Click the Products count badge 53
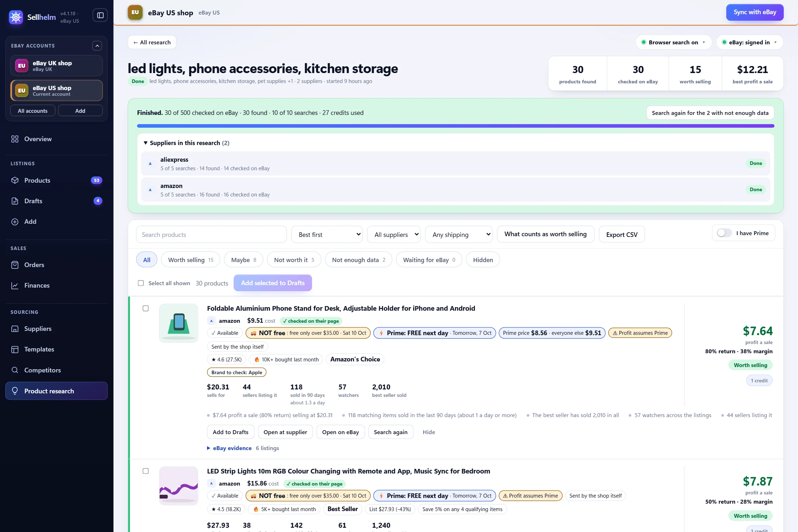798x532 pixels. 96,180
